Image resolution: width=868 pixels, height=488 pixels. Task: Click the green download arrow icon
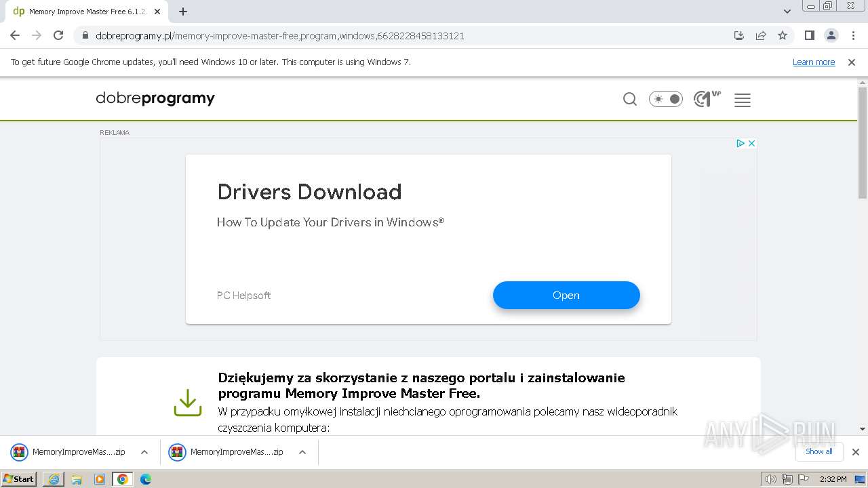click(188, 403)
